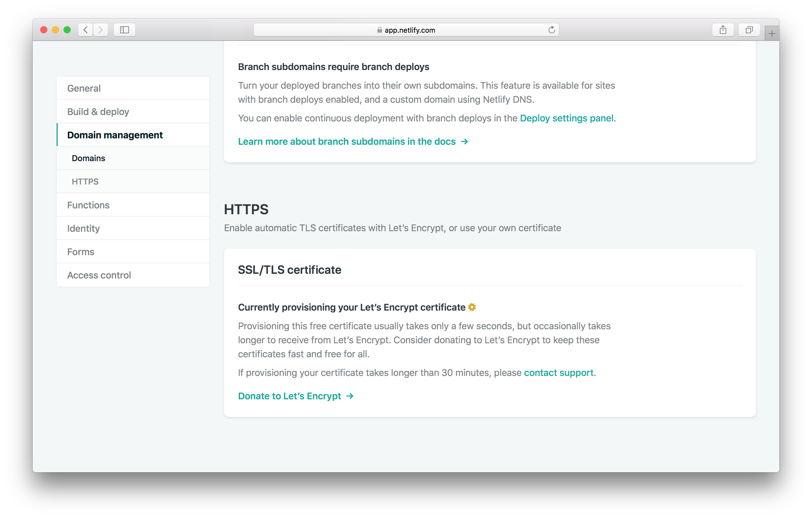Click the Domains sub-item under Domain management

click(x=88, y=158)
